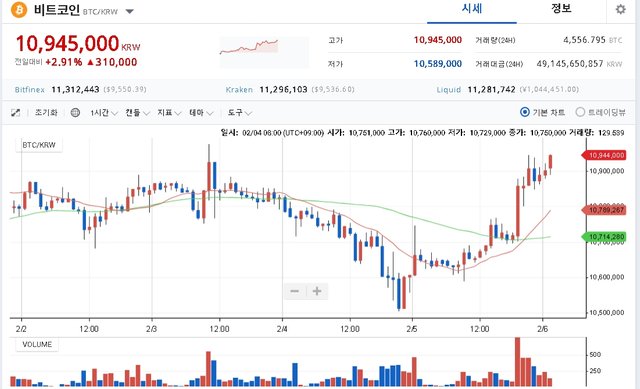
Task: Zoom in chart with plus button
Action: coord(317,291)
